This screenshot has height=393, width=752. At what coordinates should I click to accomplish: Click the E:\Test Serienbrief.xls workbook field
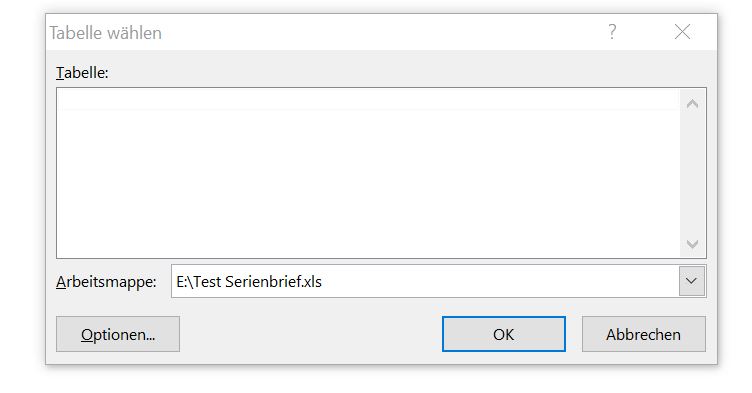pos(425,281)
